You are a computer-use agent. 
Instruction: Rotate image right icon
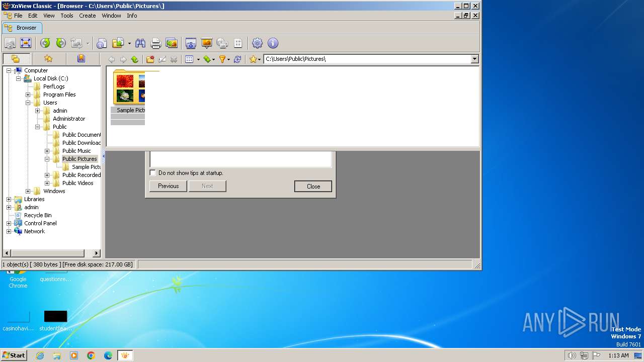[x=61, y=43]
